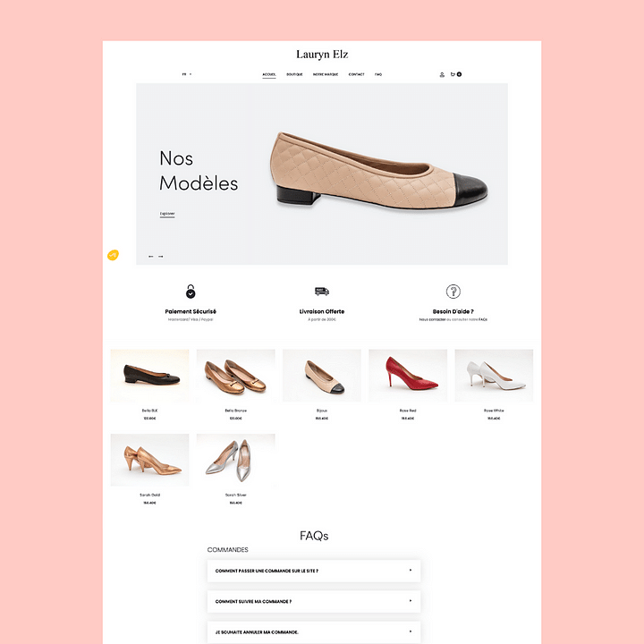Viewport: 644px width, 644px height.
Task: Open the user account icon
Action: (x=442, y=74)
